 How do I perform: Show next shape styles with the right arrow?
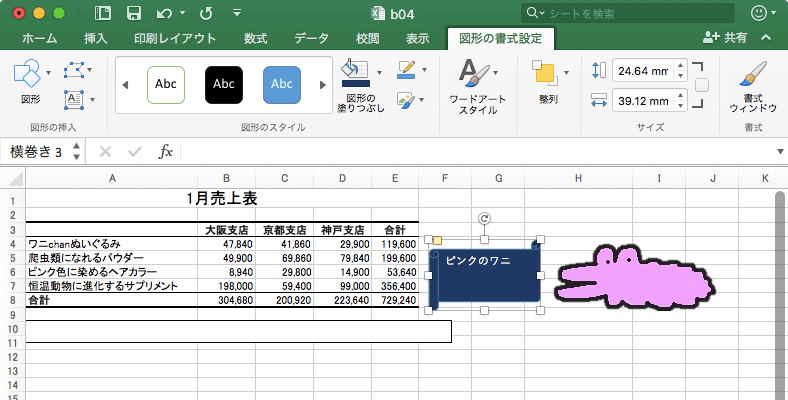tap(323, 85)
